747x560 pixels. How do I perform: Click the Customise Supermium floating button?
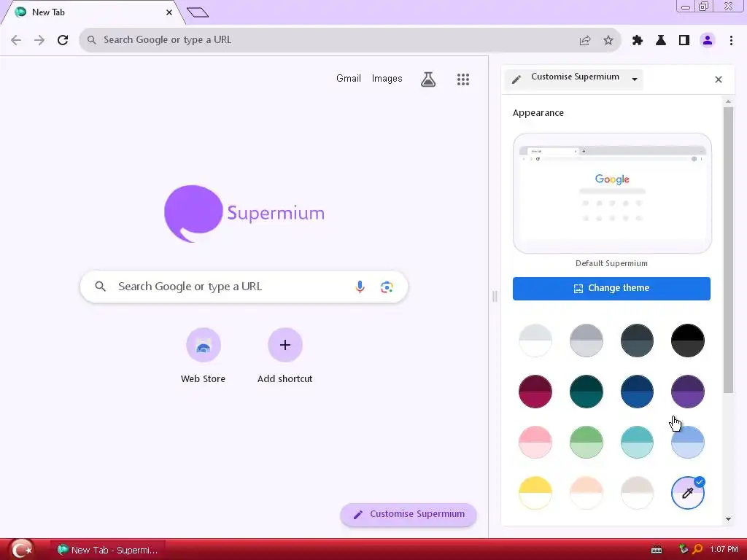click(409, 514)
